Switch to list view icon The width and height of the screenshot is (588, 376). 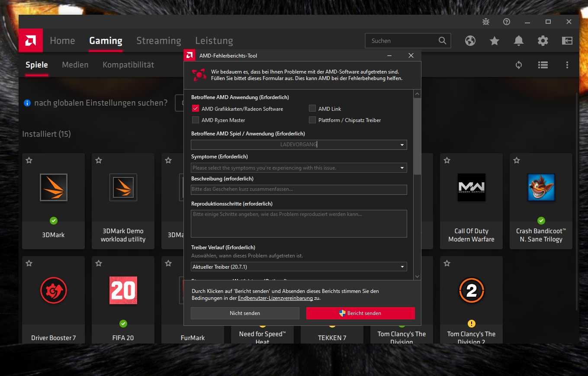coord(543,65)
